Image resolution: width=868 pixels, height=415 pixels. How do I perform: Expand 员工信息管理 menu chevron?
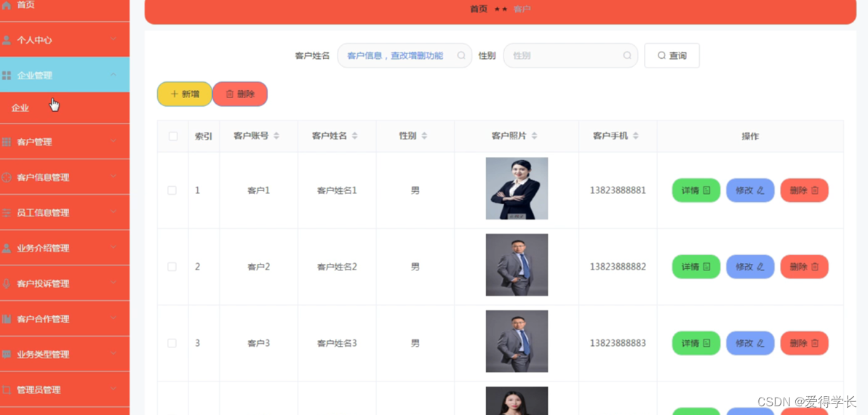tap(114, 212)
